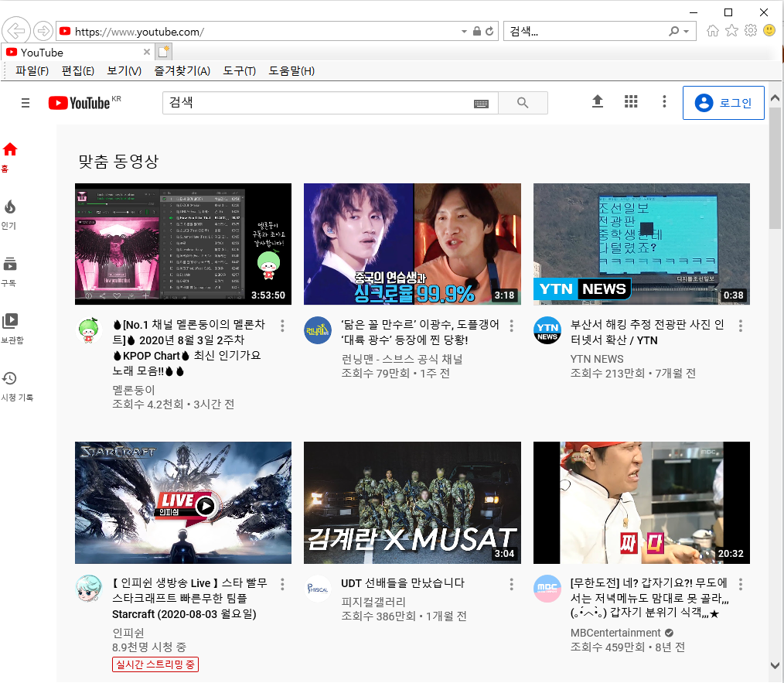Open options menu for 멜론차트 video
This screenshot has width=784, height=683.
click(x=282, y=326)
